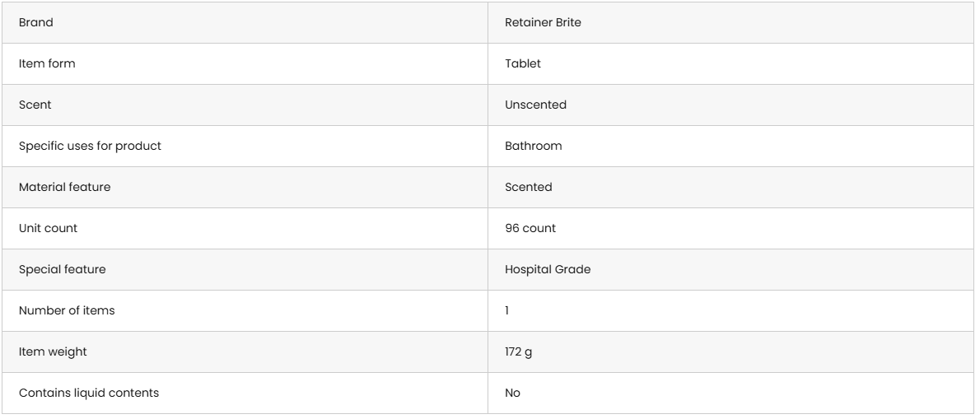Click the Brand label cell
The image size is (980, 419).
point(36,23)
